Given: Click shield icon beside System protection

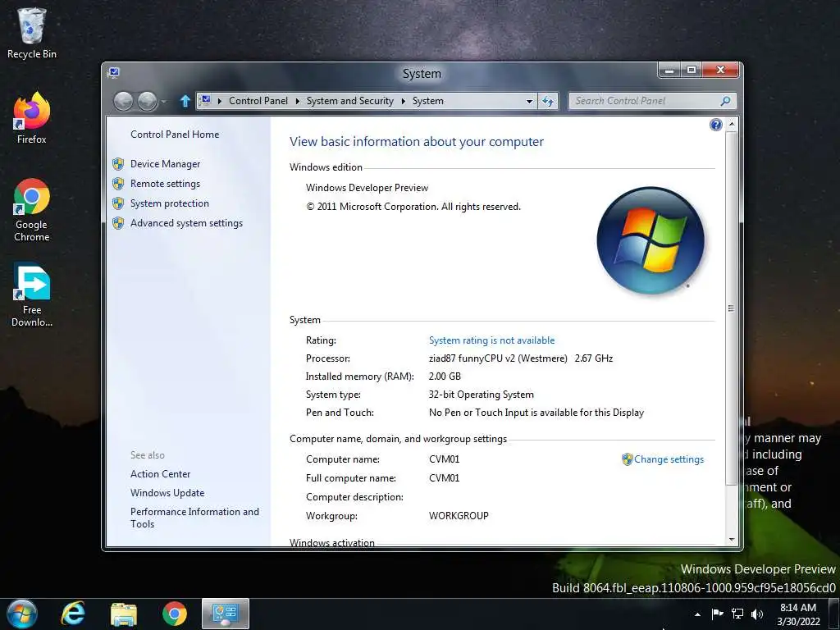Looking at the screenshot, I should click(118, 203).
